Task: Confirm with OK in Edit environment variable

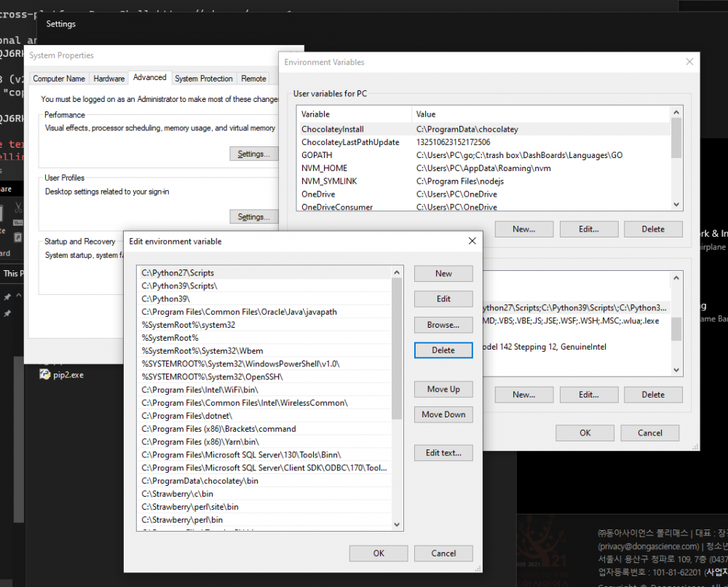Action: [x=379, y=553]
